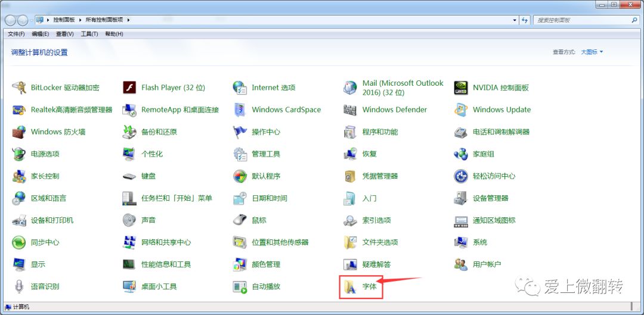The height and width of the screenshot is (315, 644).
Task: Open the 自动播放 icon
Action: tap(240, 286)
